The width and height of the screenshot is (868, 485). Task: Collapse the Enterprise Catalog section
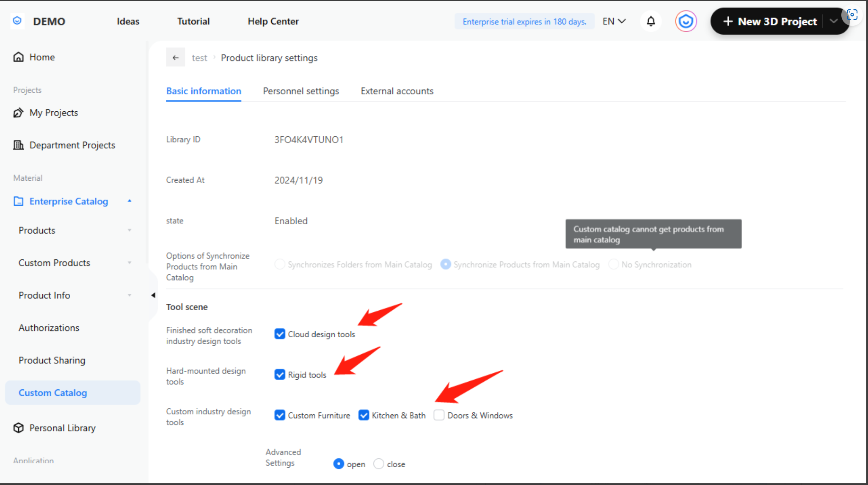click(x=130, y=201)
